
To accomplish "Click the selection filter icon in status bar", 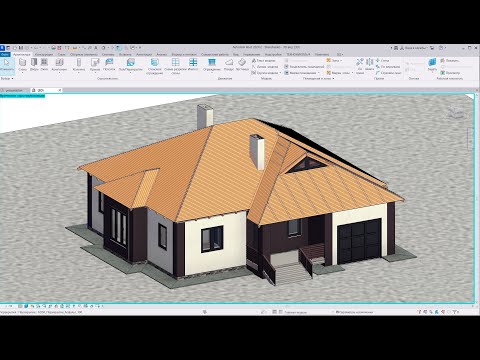I will (x=456, y=312).
